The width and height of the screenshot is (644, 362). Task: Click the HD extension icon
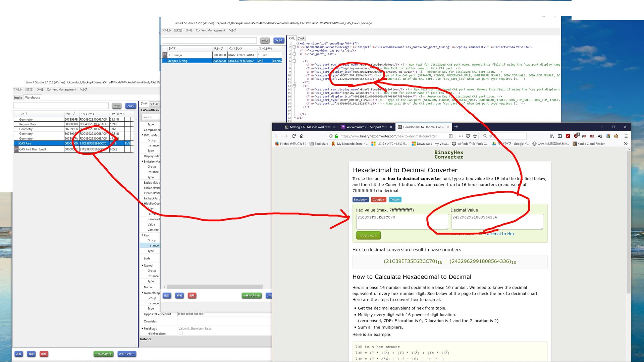592,136
